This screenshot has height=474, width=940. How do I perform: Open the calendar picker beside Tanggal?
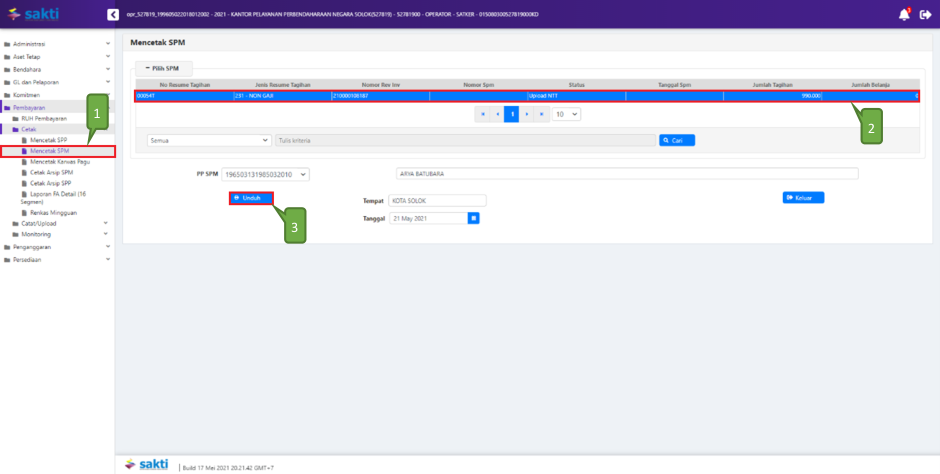pyautogui.click(x=473, y=217)
